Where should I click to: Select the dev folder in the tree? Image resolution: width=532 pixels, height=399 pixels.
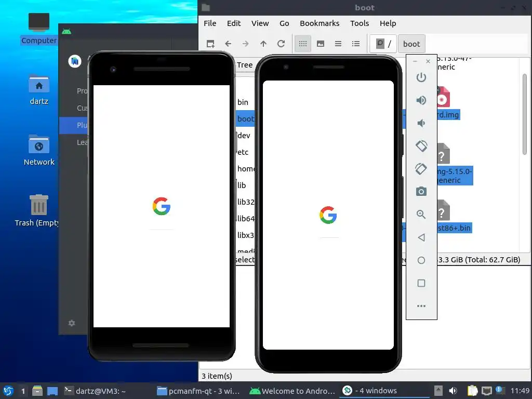click(244, 136)
